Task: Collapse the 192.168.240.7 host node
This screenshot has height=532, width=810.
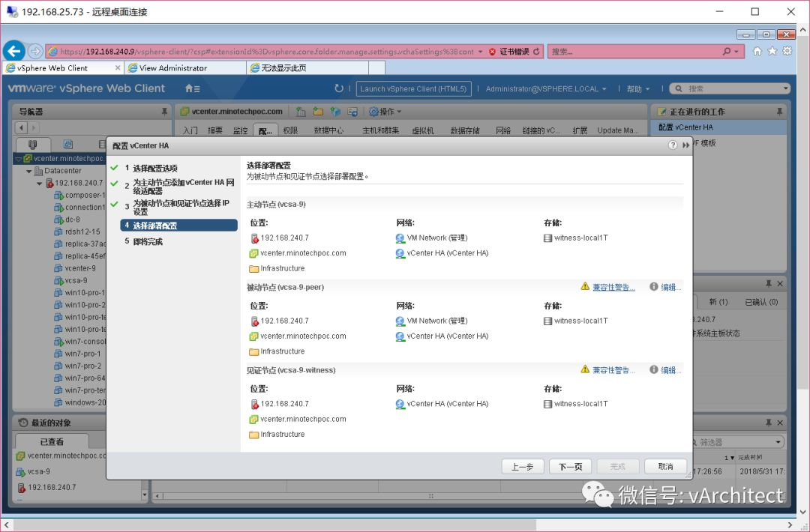Action: coord(39,183)
